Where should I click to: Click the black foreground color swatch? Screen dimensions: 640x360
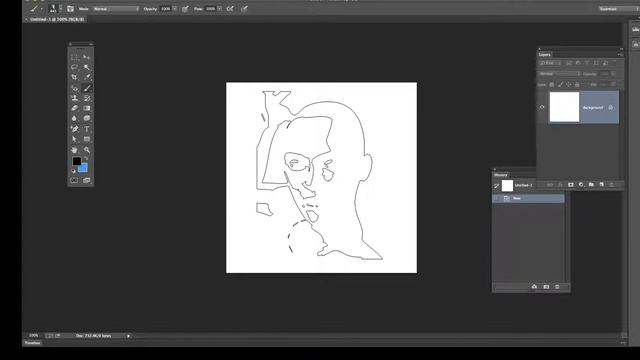point(77,161)
